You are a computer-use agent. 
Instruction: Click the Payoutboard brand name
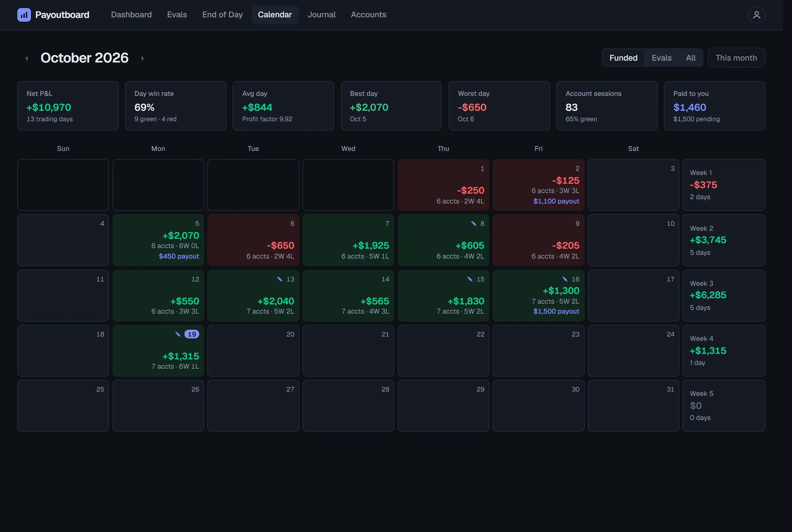pyautogui.click(x=62, y=15)
